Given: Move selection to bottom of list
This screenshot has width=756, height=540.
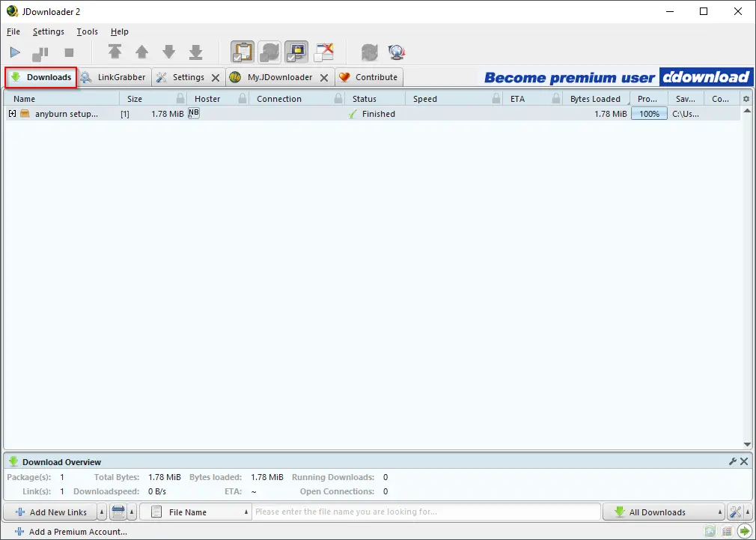Looking at the screenshot, I should coord(196,52).
